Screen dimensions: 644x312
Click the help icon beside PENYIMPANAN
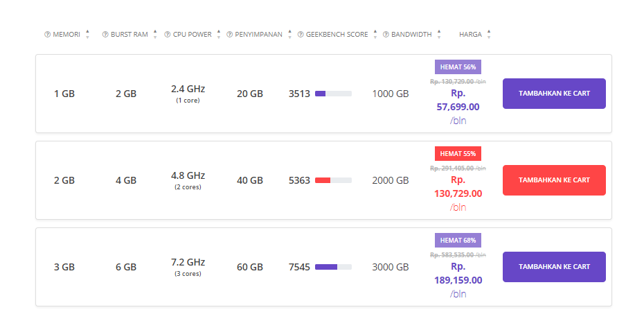(230, 35)
